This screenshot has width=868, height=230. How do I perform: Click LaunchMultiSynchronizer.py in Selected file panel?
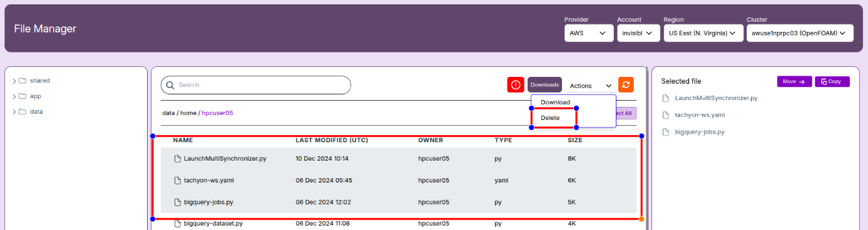[716, 98]
